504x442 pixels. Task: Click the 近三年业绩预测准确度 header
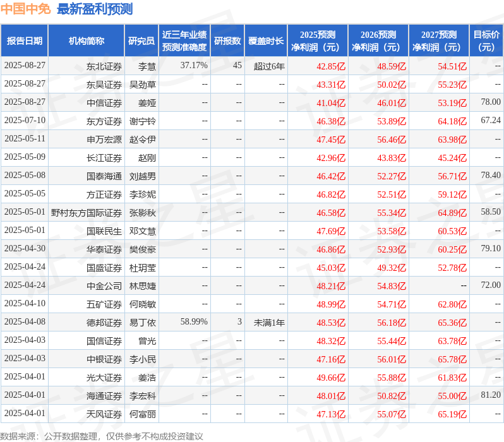(184, 41)
